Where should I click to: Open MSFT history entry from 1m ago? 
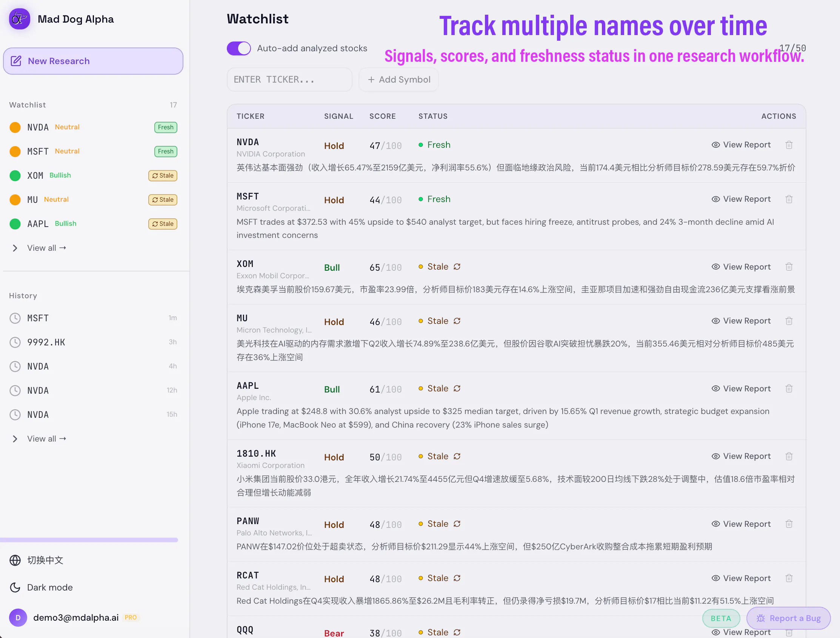click(x=93, y=318)
